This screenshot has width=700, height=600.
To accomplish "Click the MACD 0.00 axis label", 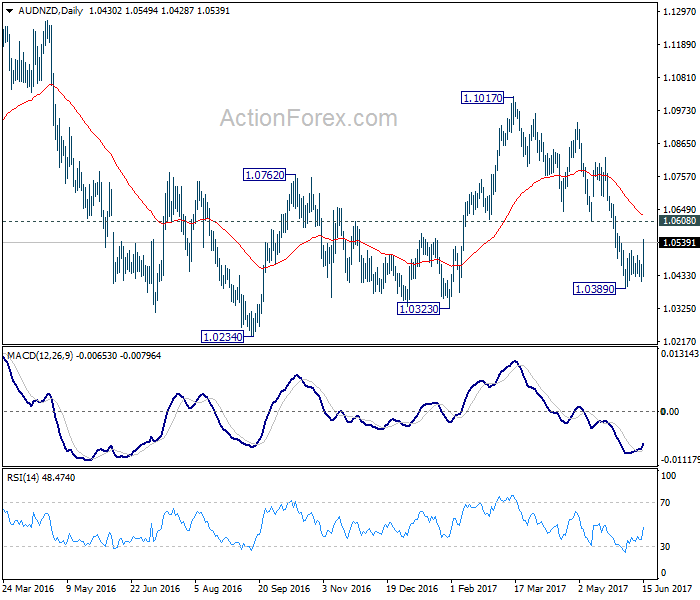I will click(x=670, y=412).
